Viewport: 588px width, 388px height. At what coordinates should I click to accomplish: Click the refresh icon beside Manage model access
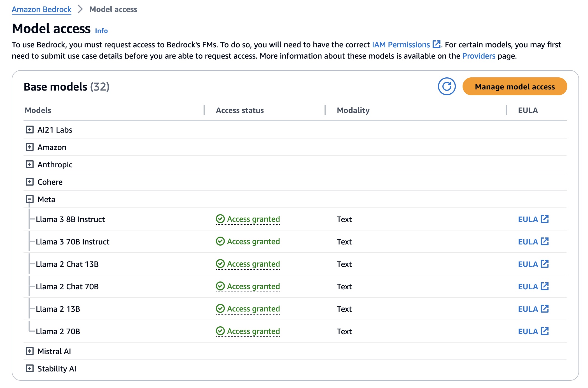point(447,86)
